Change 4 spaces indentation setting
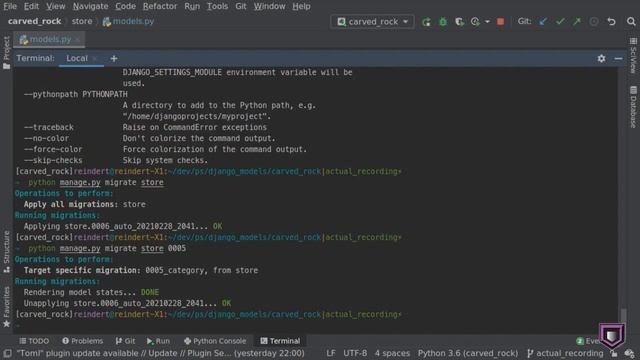Image resolution: width=640 pixels, height=360 pixels. point(392,353)
